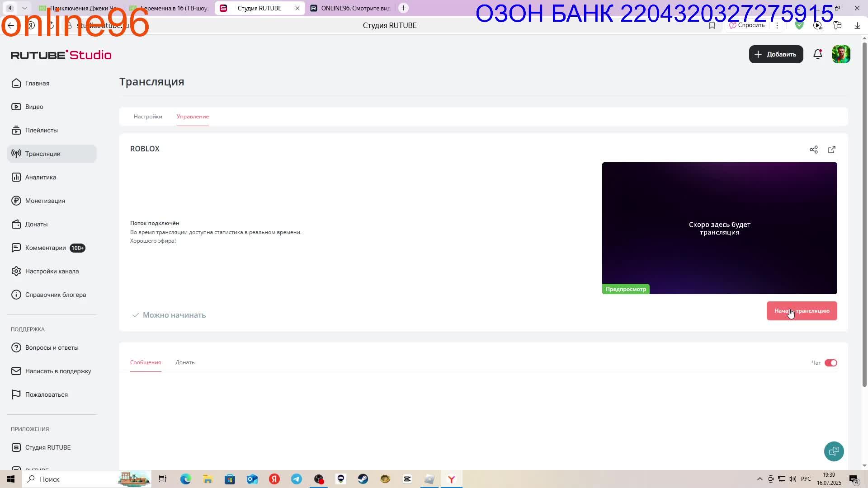Expand the browser tab list chevron
This screenshot has width=868, height=488.
(x=24, y=8)
